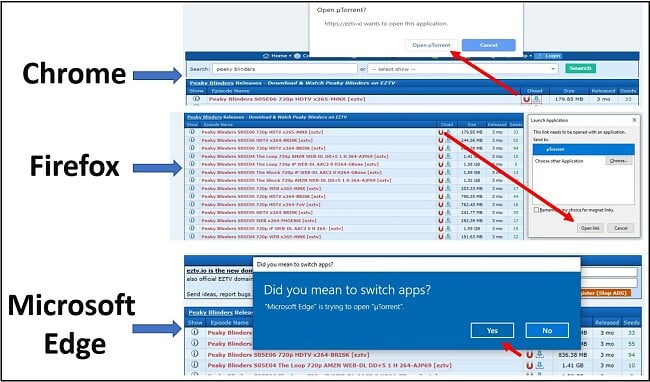
Task: Open The Shock 720p AMZN WEB-DL link in Firefox list
Action: pos(296,180)
